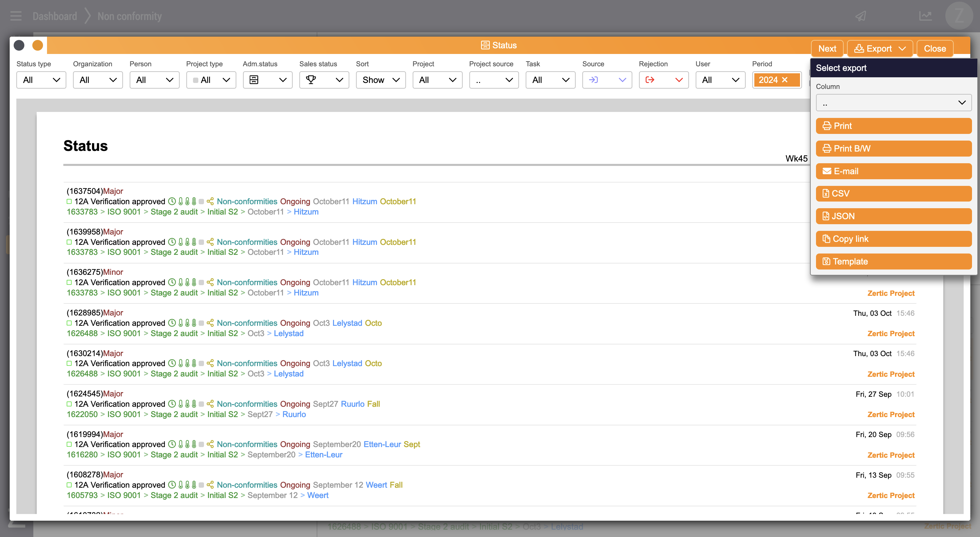Select Copy link from export menu

893,239
